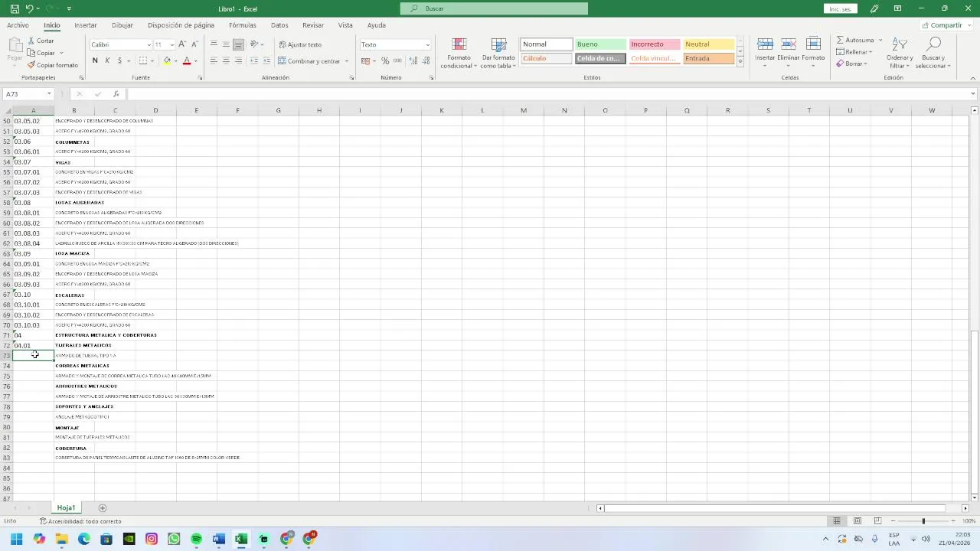Open the font size 11 dropdown

point(171,44)
